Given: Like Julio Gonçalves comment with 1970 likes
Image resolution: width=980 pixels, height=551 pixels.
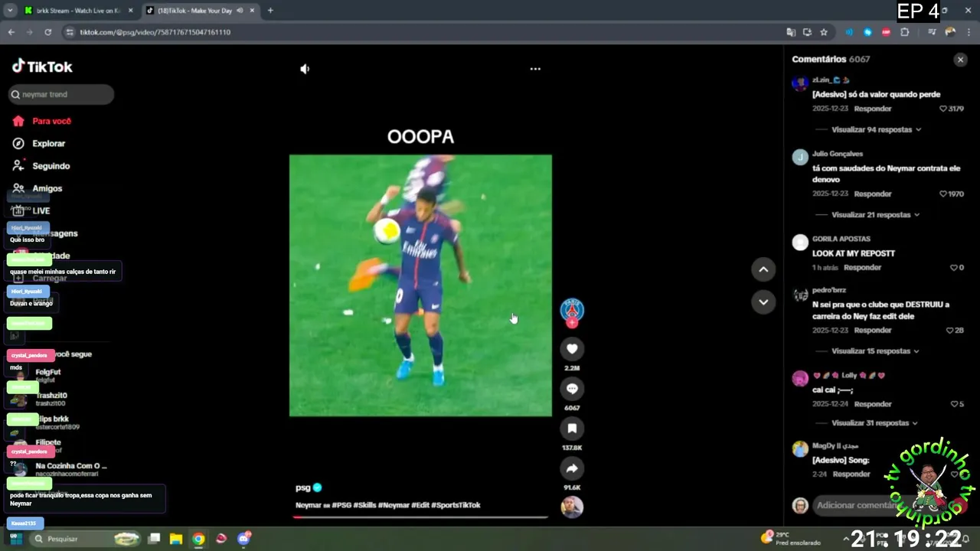Looking at the screenshot, I should (x=943, y=194).
